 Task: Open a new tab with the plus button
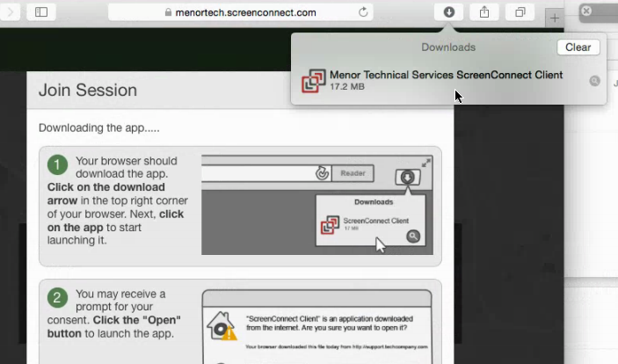click(555, 18)
